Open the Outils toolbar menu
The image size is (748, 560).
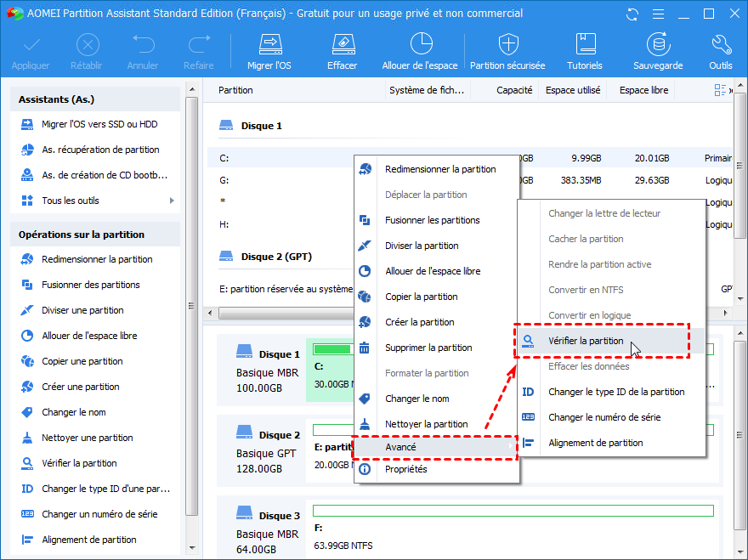coord(720,52)
